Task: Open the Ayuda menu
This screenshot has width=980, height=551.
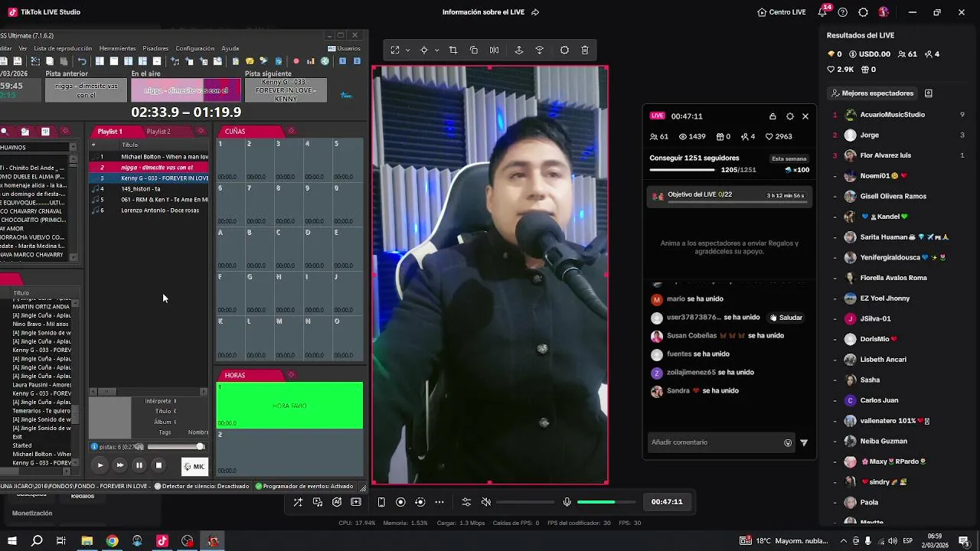Action: [230, 48]
